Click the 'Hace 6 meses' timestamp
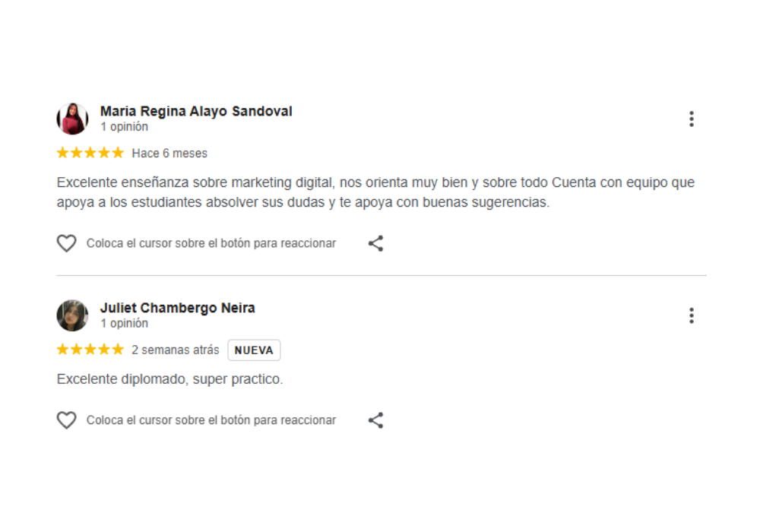The width and height of the screenshot is (760, 532). (169, 154)
